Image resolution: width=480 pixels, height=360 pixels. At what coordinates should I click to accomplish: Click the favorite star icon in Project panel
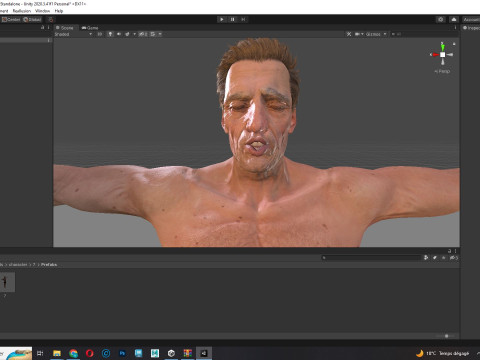click(443, 257)
